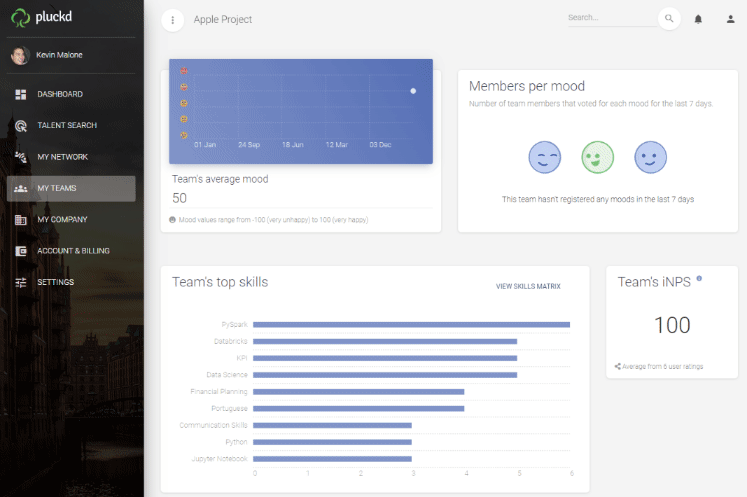Click the My Teams people icon

tap(20, 189)
